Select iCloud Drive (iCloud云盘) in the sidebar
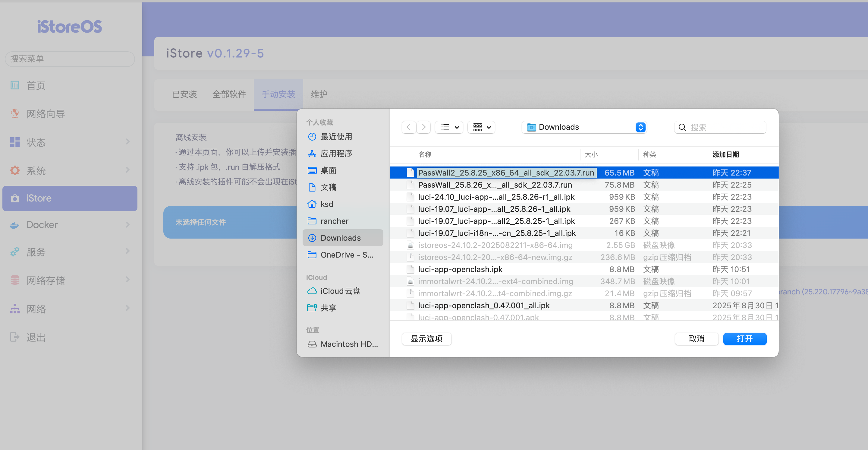Image resolution: width=868 pixels, height=450 pixels. (340, 291)
